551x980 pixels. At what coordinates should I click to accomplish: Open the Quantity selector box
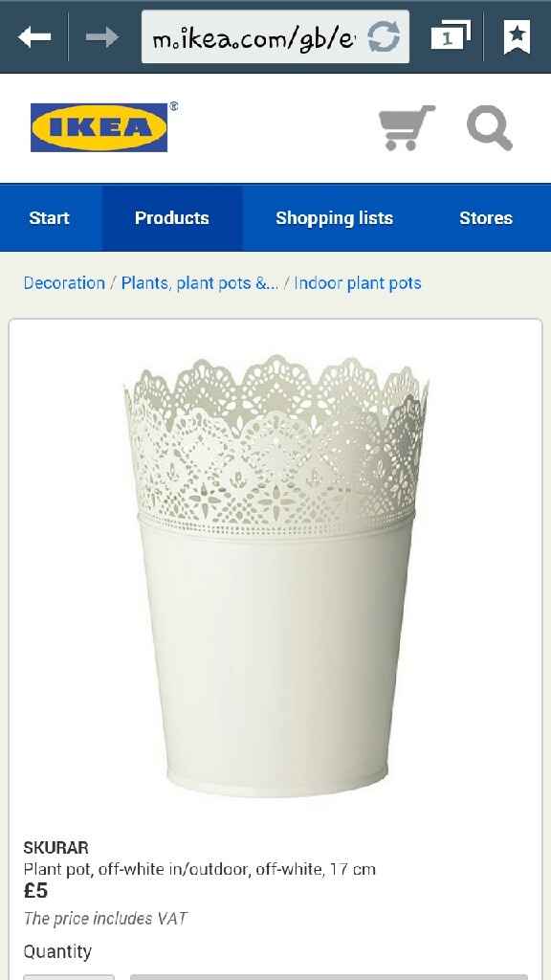point(69,977)
